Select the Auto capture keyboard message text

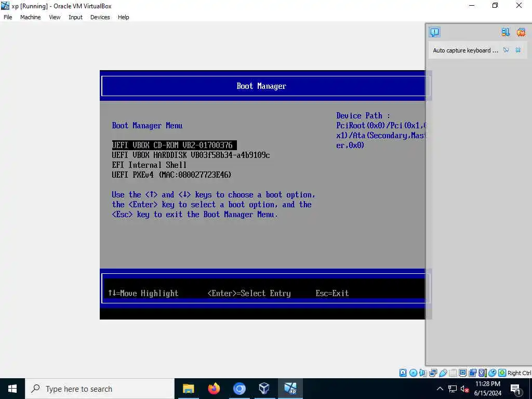465,50
